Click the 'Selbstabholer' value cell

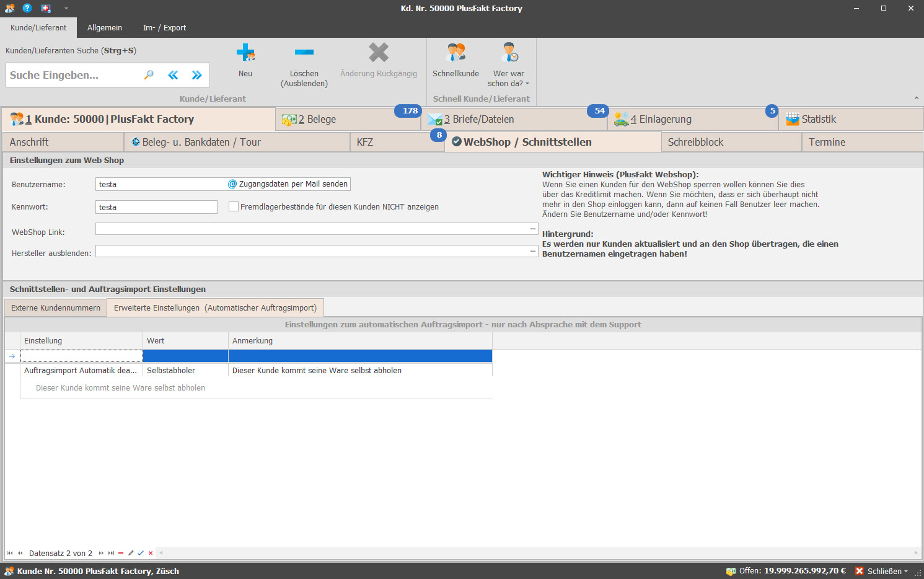click(185, 371)
